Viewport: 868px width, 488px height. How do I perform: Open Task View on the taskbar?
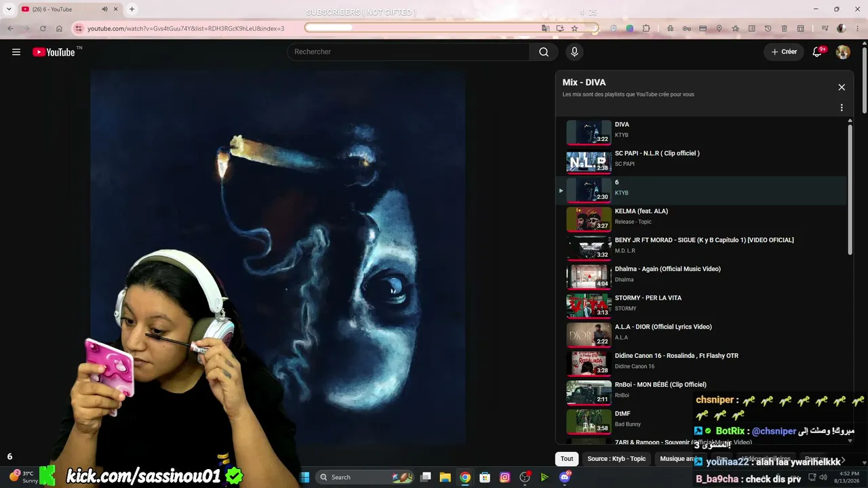point(426,477)
